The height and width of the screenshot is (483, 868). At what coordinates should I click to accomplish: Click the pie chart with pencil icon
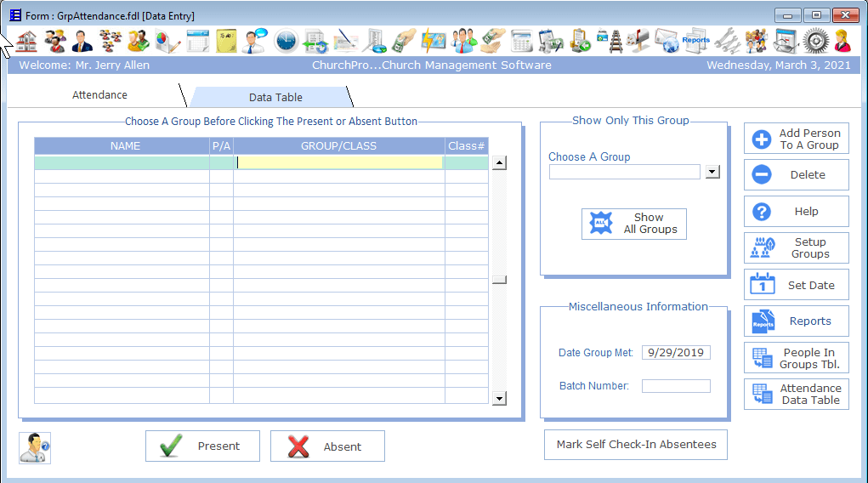(167, 42)
